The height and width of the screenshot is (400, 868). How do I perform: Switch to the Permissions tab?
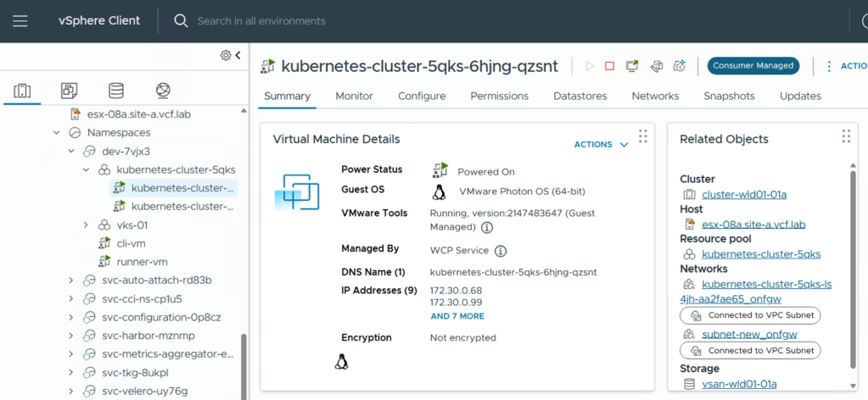(499, 97)
